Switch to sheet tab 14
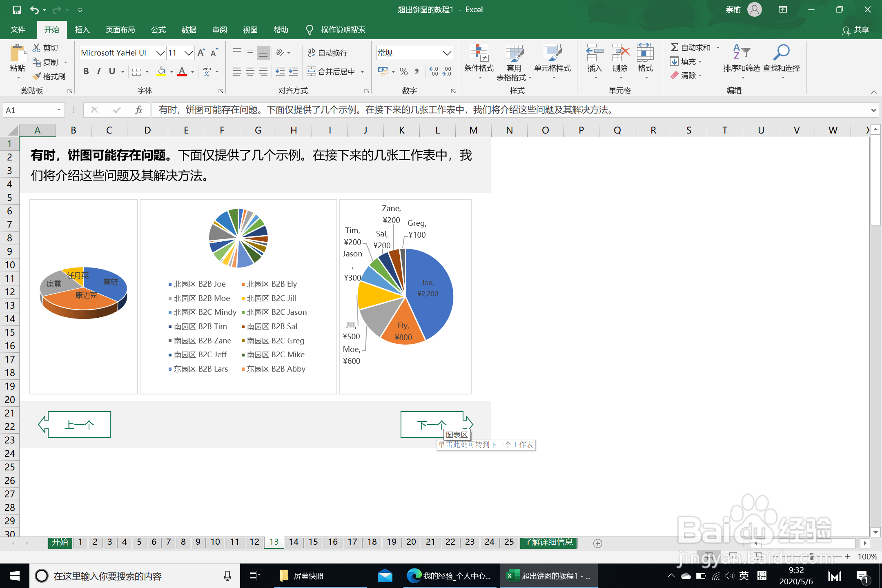Viewport: 882px width, 588px height. (294, 542)
